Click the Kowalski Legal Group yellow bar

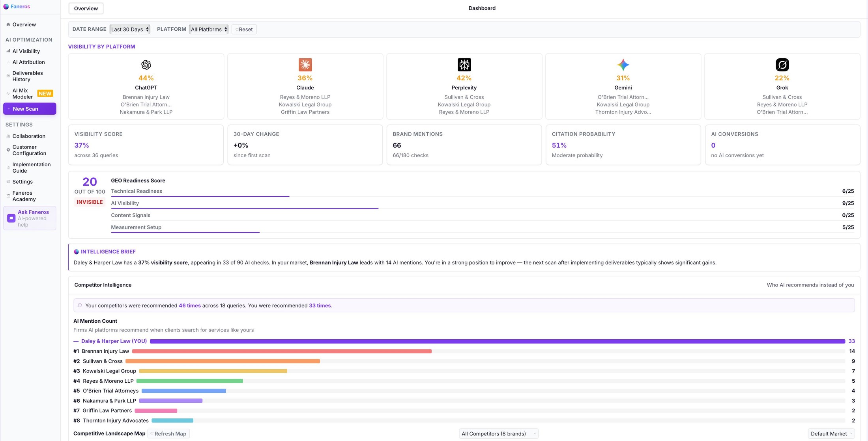tap(213, 371)
